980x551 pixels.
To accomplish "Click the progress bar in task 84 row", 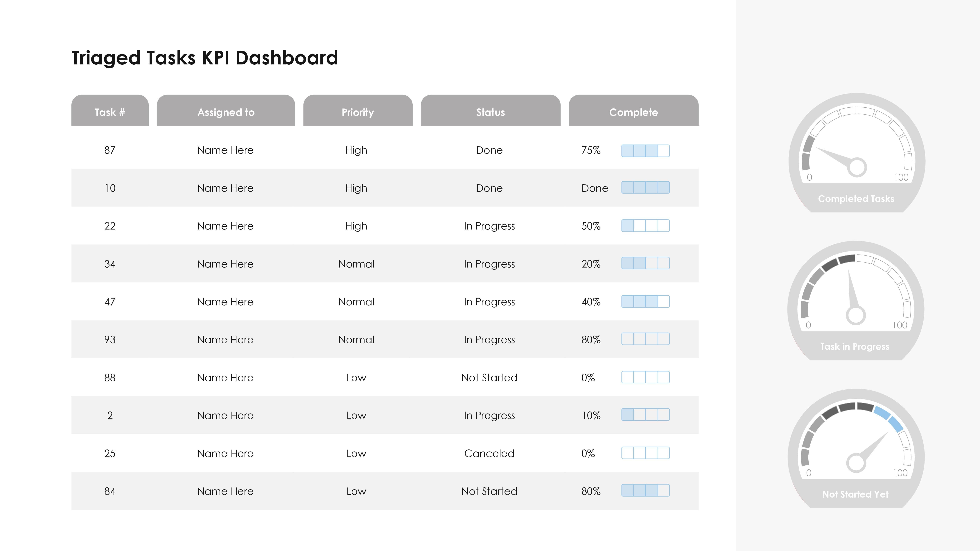I will point(646,490).
